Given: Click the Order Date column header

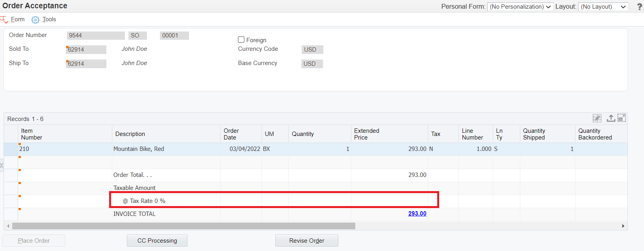Looking at the screenshot, I should click(x=241, y=134).
